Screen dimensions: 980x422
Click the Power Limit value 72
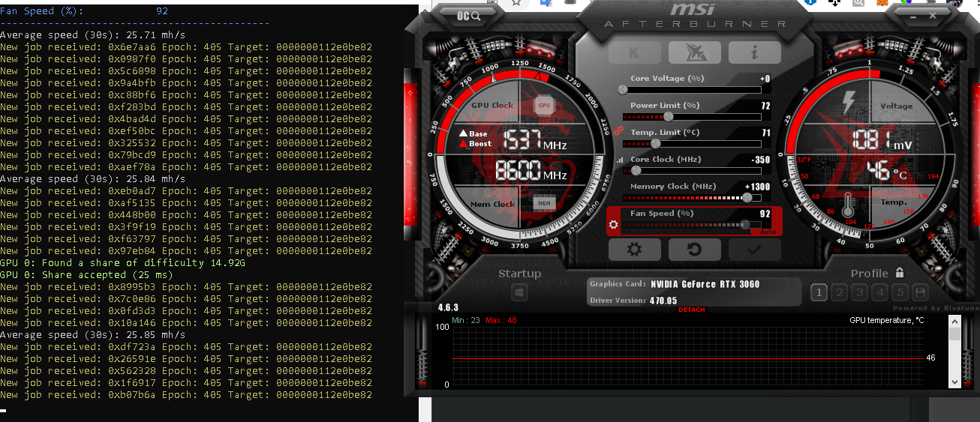[x=765, y=106]
